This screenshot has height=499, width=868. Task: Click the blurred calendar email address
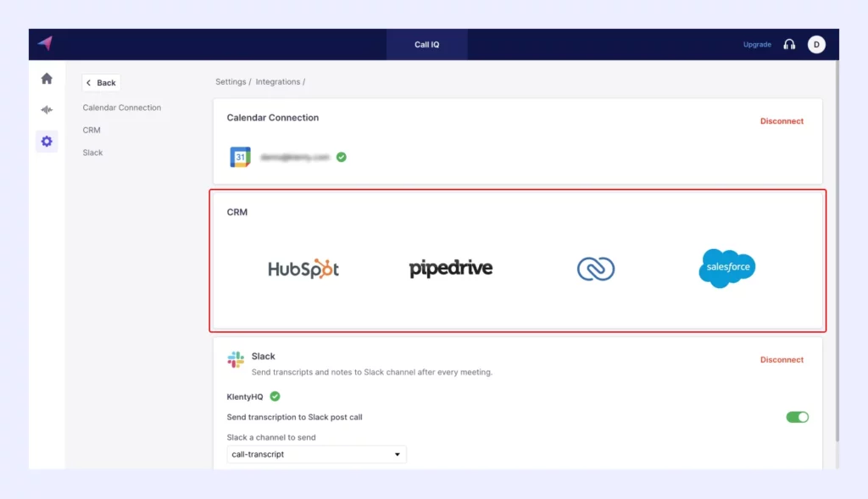point(294,157)
